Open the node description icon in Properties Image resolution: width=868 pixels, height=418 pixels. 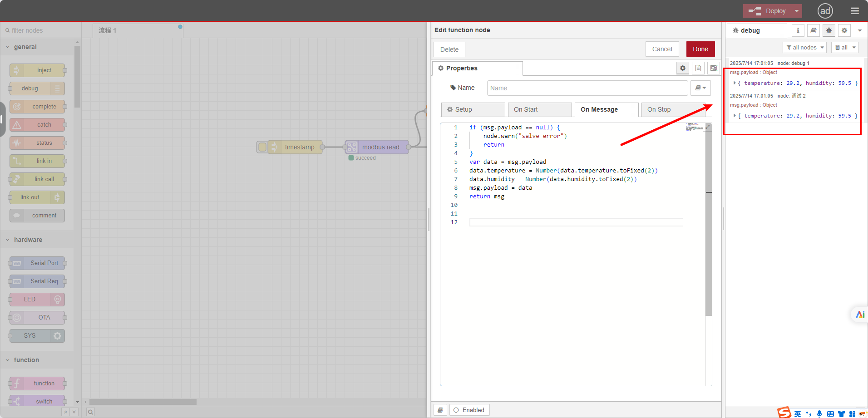[698, 68]
